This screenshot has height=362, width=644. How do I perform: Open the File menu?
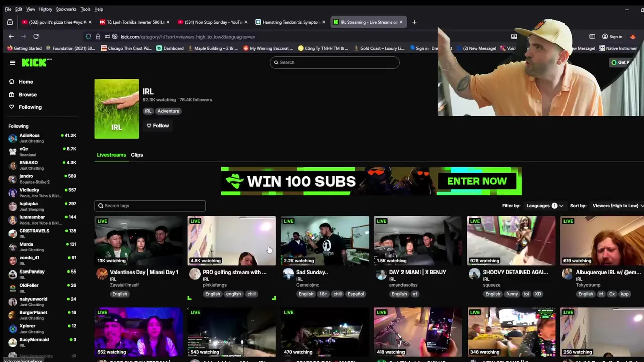[8, 9]
